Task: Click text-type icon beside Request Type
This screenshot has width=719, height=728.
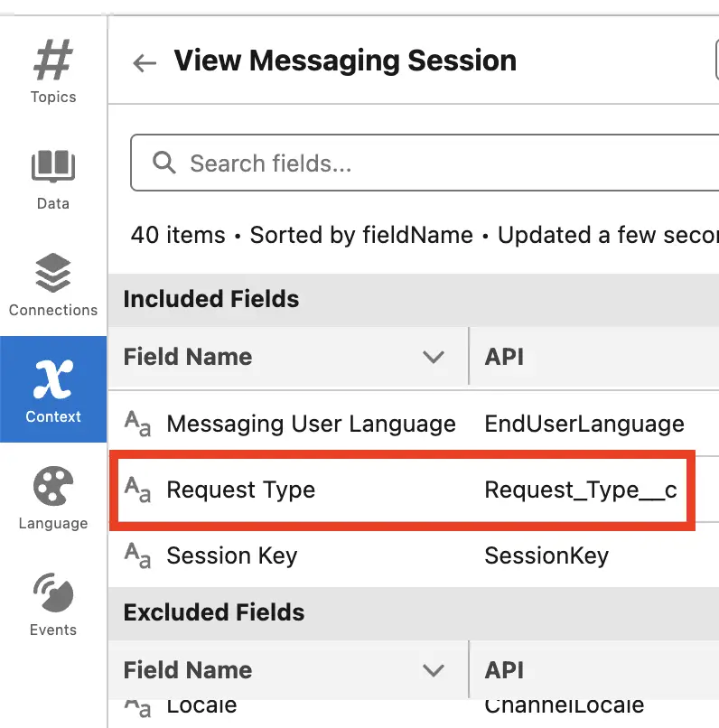Action: [137, 490]
